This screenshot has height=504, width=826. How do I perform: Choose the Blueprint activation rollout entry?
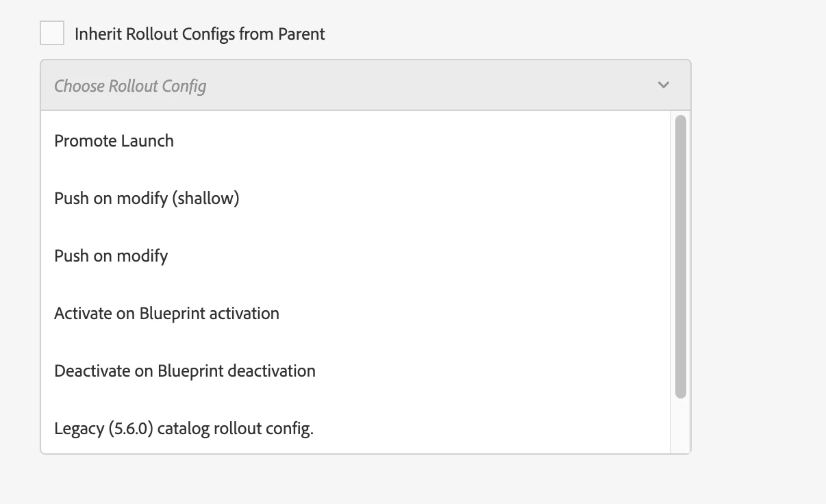(x=166, y=314)
